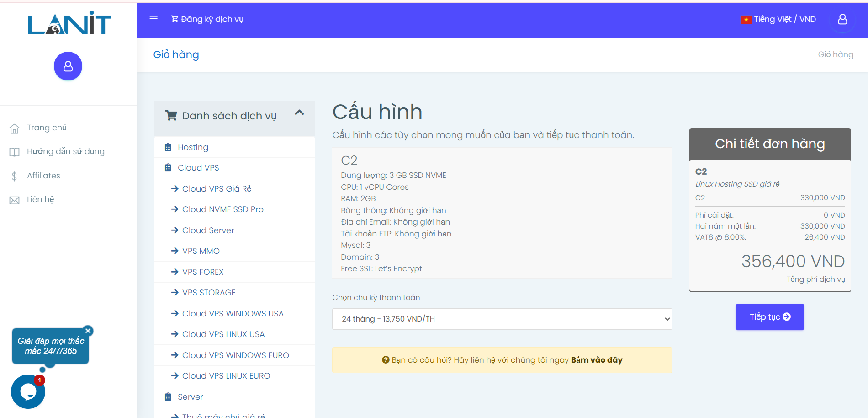Viewport: 868px width, 418px height.
Task: Open Tiếng Việt / VND language selector
Action: 784,19
